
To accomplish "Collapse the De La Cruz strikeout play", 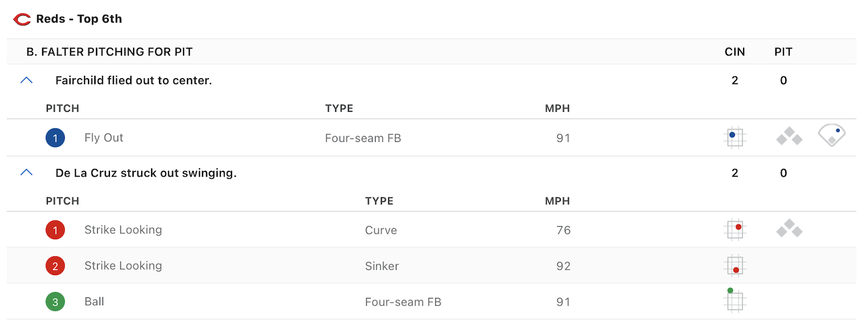I will pos(27,172).
